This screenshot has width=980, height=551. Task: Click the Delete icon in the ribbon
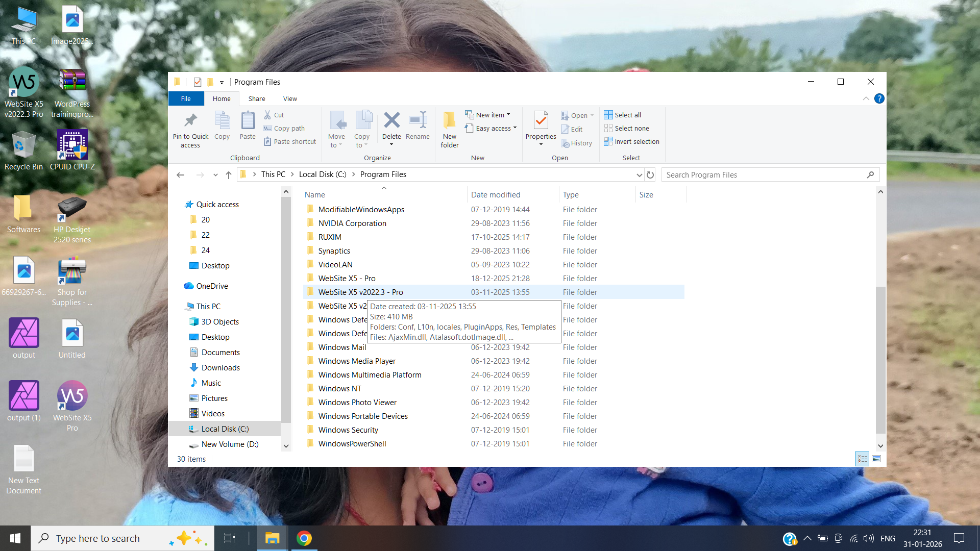coord(391,121)
